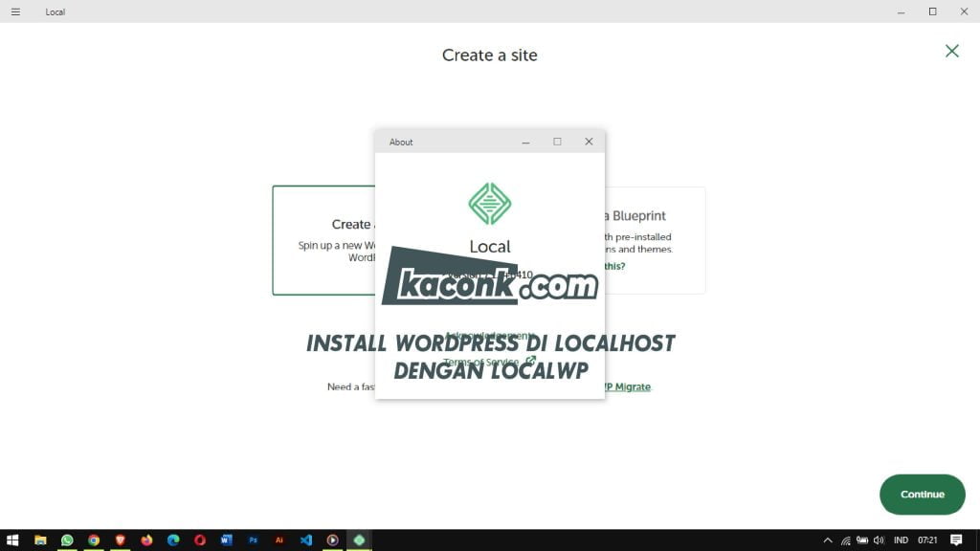Click the green Continue button

922,495
